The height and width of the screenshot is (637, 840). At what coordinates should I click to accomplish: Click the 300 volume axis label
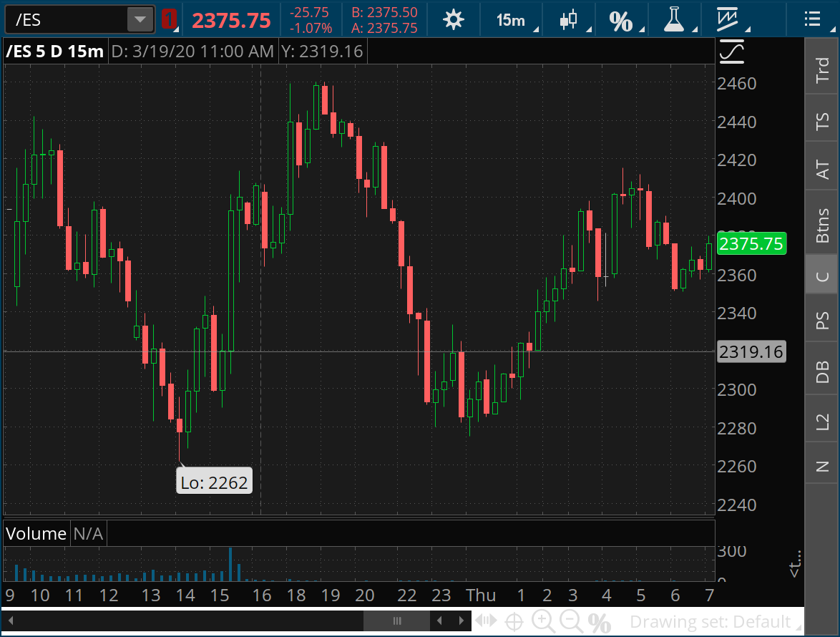pyautogui.click(x=732, y=551)
